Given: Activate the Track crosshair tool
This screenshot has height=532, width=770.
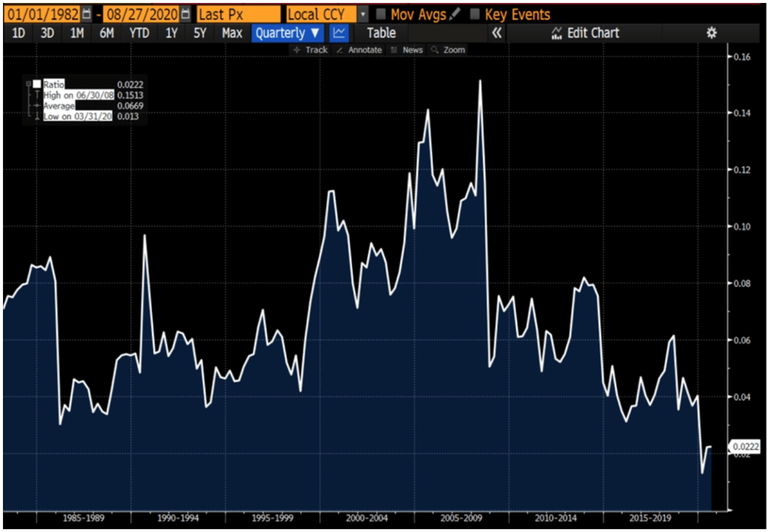Looking at the screenshot, I should pos(310,50).
